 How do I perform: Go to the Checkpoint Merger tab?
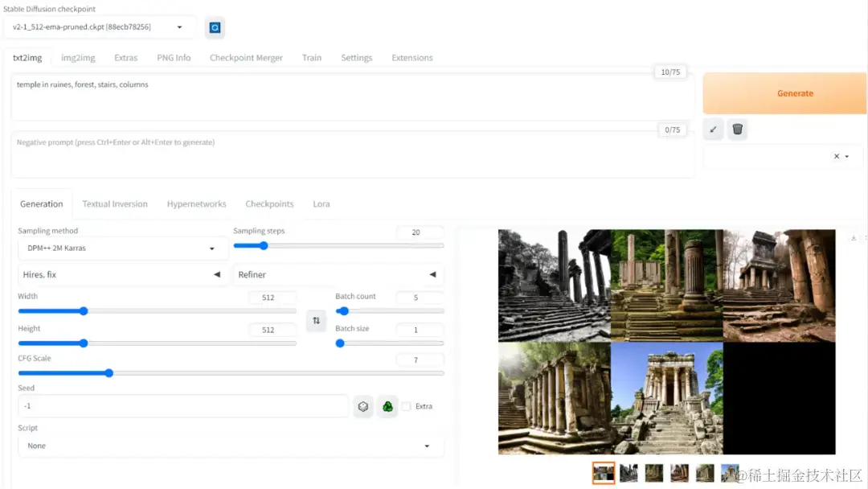(246, 58)
